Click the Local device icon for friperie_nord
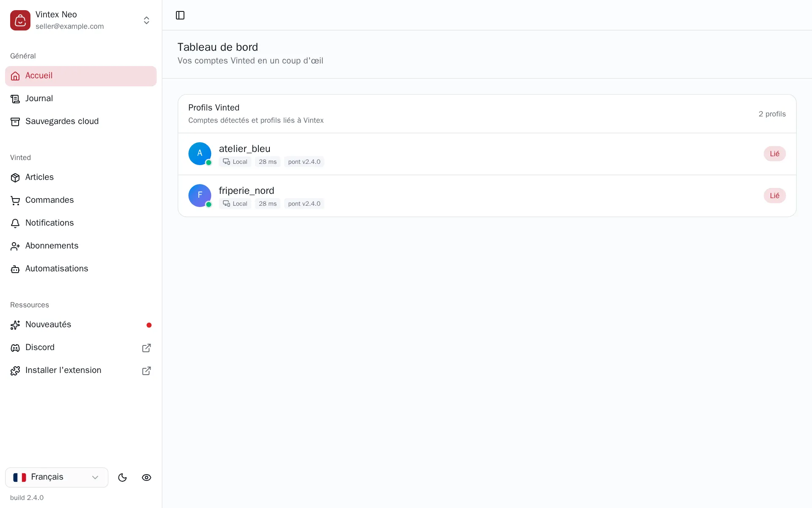812x508 pixels. pos(226,204)
